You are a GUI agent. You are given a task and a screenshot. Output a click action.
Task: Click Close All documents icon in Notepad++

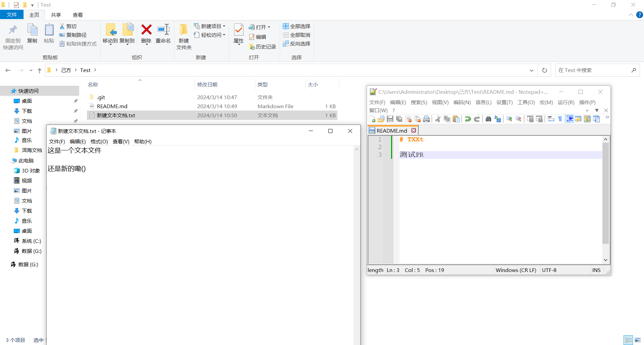click(418, 119)
